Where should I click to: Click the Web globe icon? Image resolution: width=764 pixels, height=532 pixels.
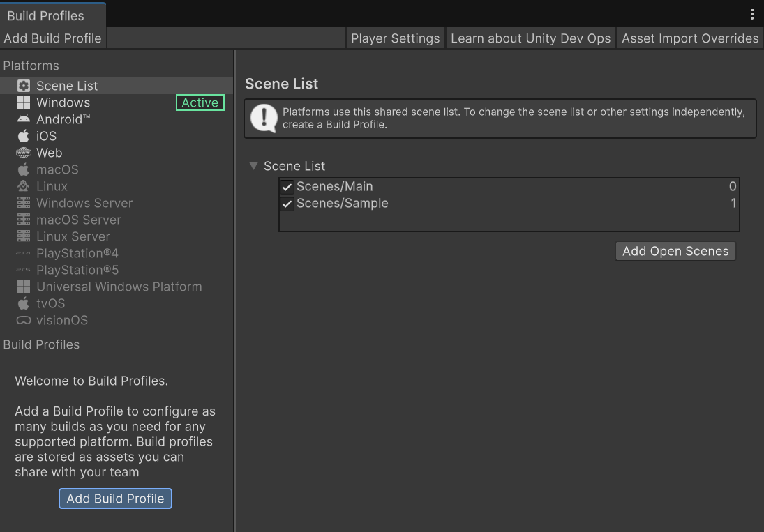(24, 153)
